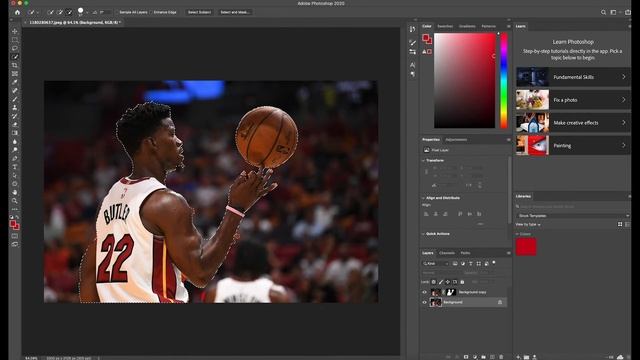Select the Dodge tool
The image size is (640, 360).
[15, 150]
